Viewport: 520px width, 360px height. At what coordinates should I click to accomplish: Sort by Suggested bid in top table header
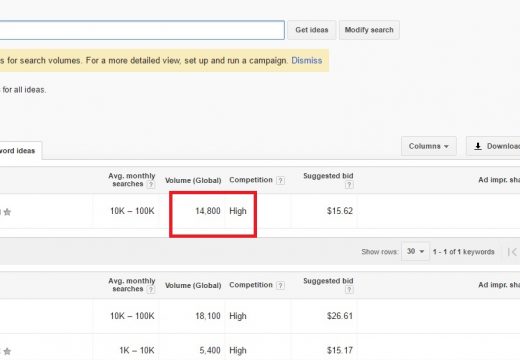(328, 176)
